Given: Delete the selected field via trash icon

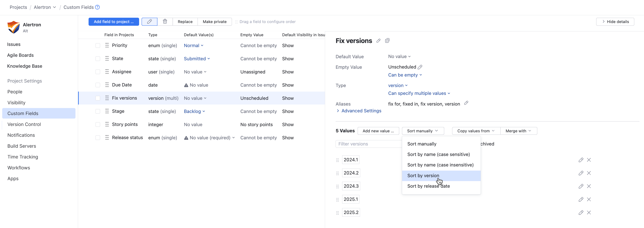Looking at the screenshot, I should coord(165,22).
